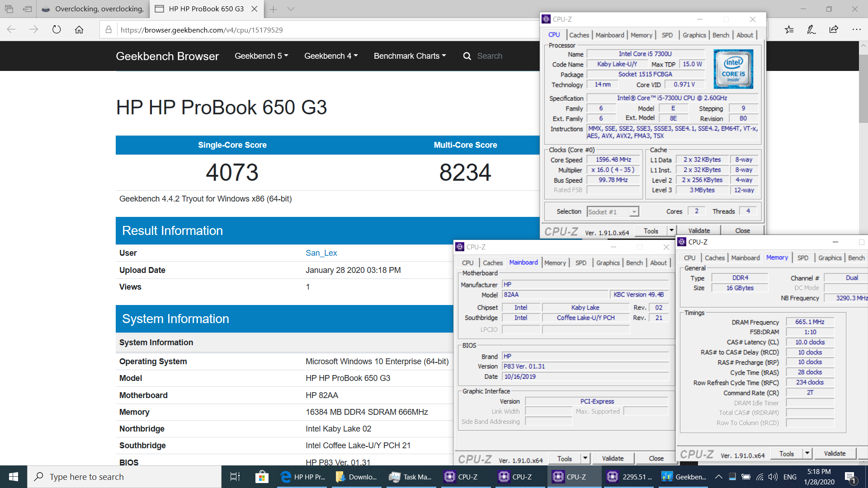Click the Add notes pen icon
Screen dimensions: 868x488
coord(811,30)
